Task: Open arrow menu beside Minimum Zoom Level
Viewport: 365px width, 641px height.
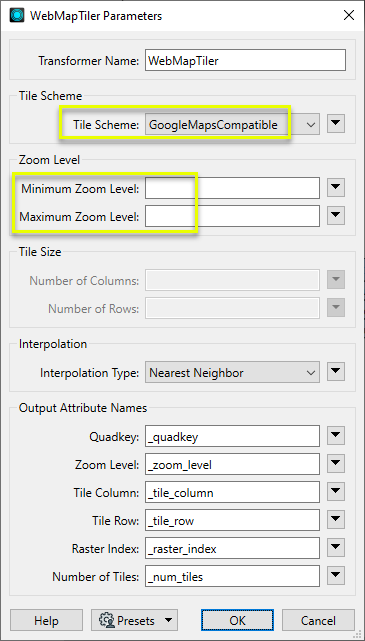Action: point(336,188)
